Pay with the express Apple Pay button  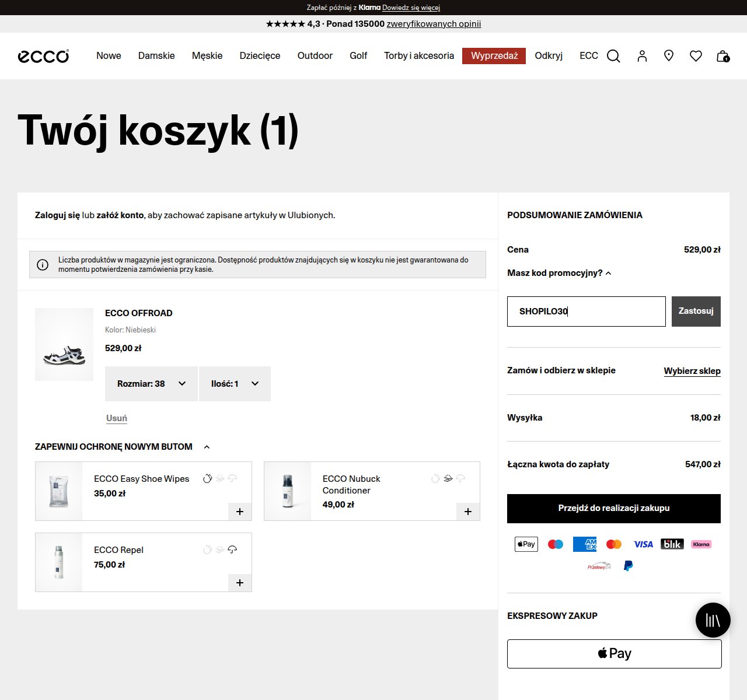615,654
